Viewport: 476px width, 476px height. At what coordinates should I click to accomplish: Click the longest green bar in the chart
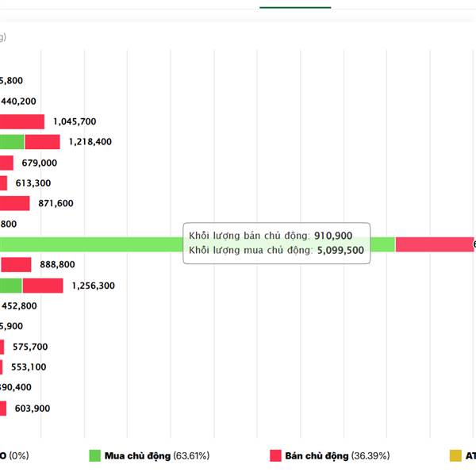pyautogui.click(x=95, y=244)
